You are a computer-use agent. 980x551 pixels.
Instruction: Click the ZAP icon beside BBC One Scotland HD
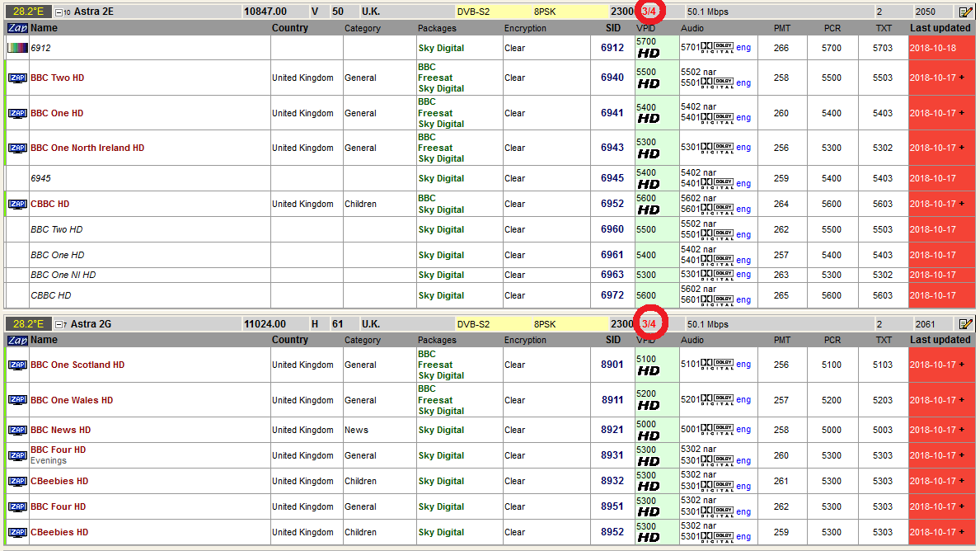coord(17,365)
